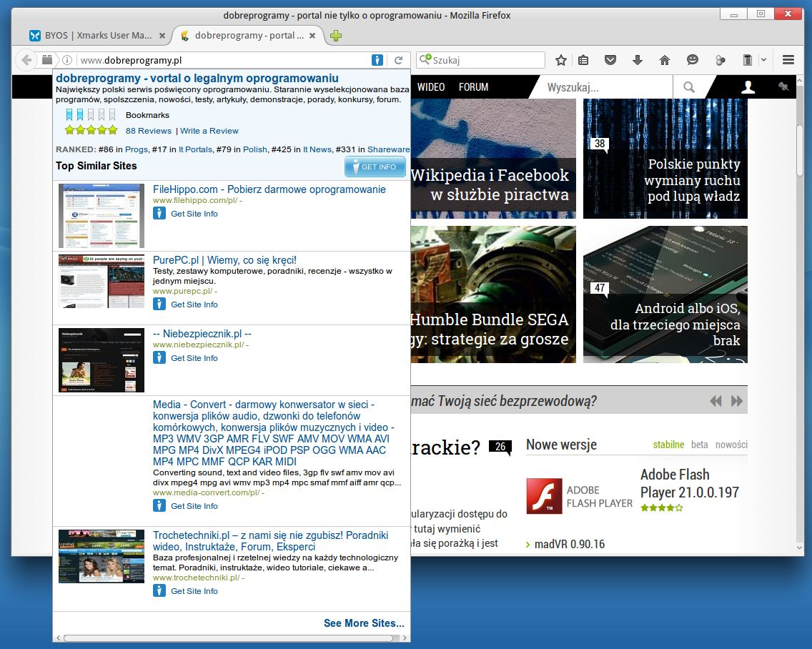The image size is (812, 649).
Task: Open Android albo iOS article tile
Action: (665, 294)
